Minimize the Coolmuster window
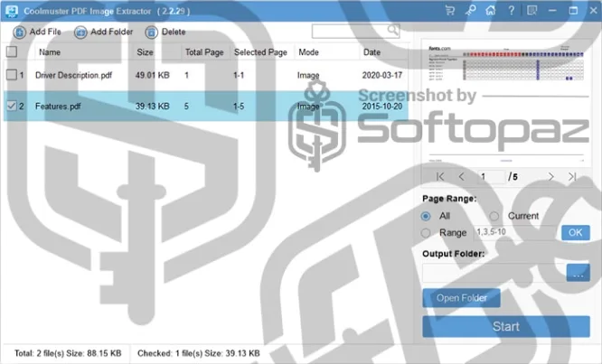Screen dimensions: 602x364 click(x=552, y=11)
